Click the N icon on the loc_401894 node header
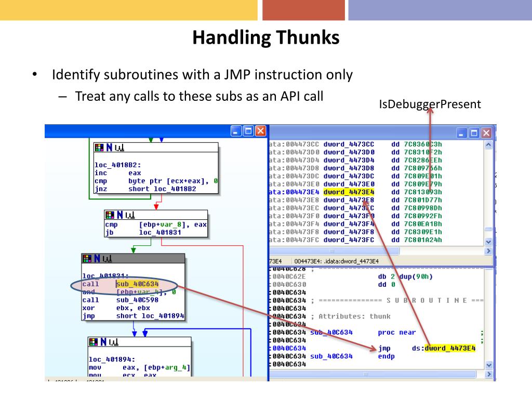Image resolution: width=532 pixels, height=399 pixels. [103, 342]
